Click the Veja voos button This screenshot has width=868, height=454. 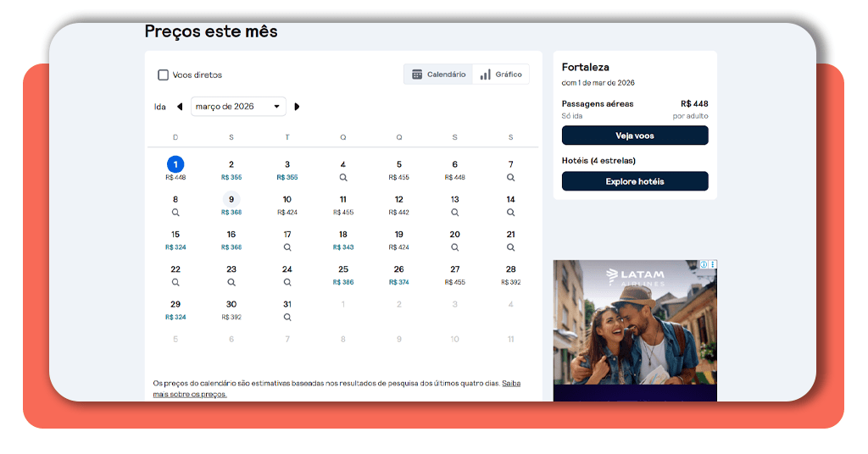[x=635, y=136]
